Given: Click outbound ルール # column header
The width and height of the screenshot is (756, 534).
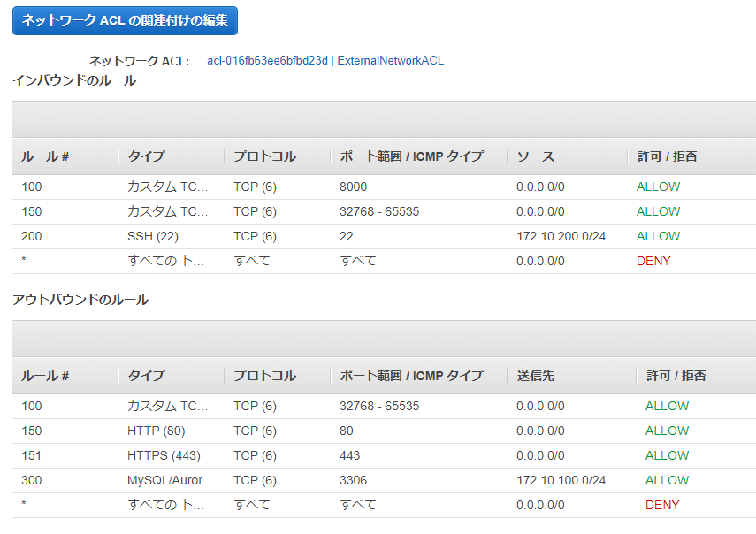Looking at the screenshot, I should tap(45, 376).
